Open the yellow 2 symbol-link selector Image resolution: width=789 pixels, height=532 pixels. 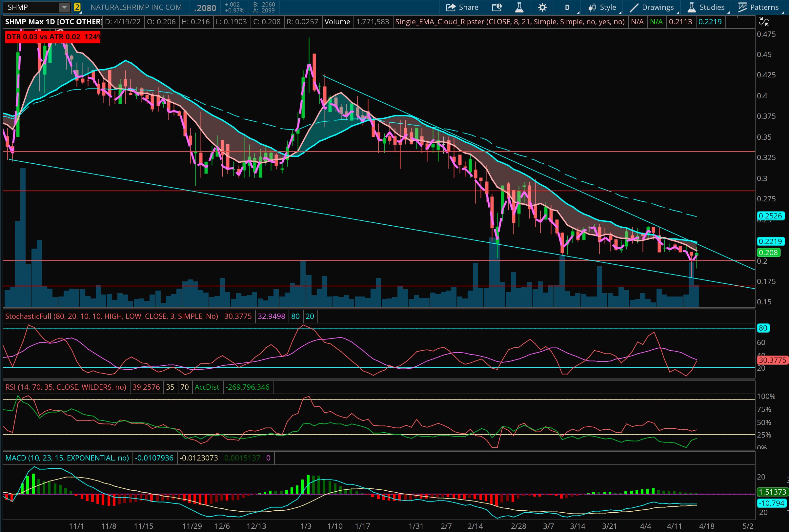[77, 7]
